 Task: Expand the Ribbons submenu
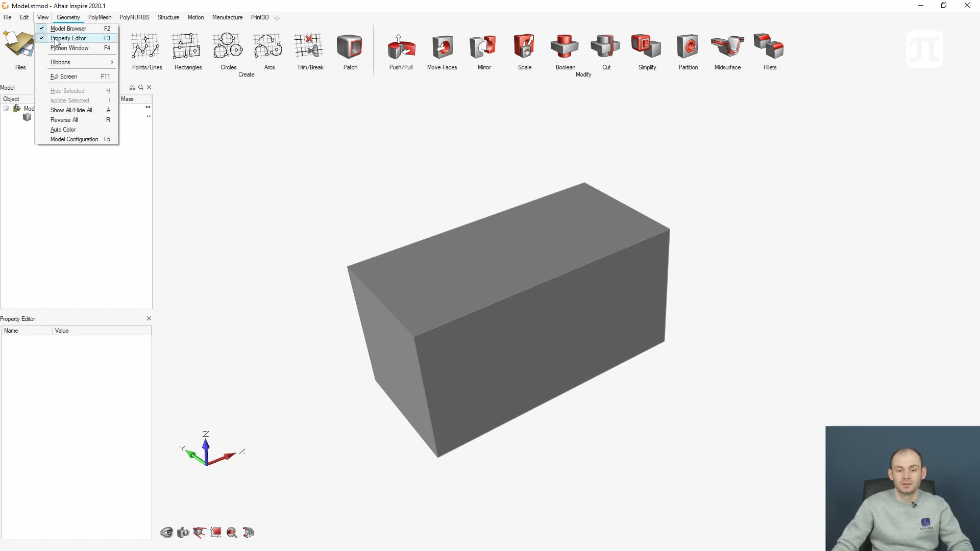[x=77, y=62]
